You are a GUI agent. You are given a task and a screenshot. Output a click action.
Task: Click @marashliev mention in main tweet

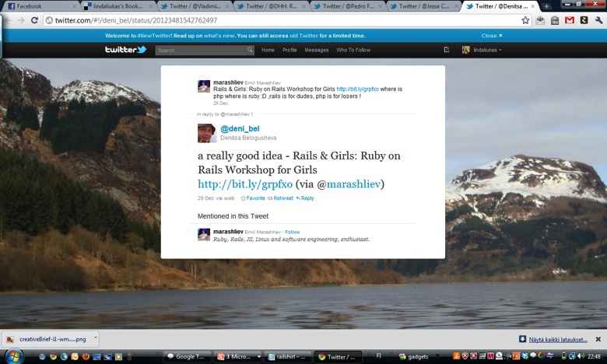[x=353, y=184]
